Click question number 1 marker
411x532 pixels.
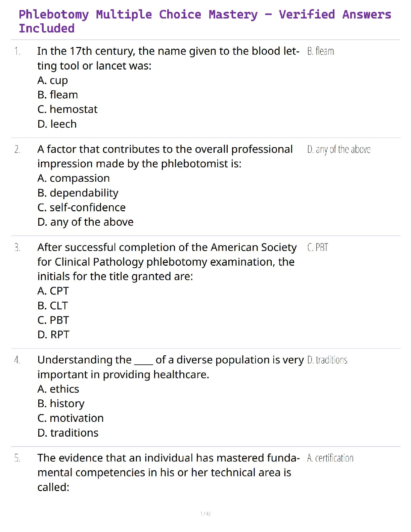[17, 51]
